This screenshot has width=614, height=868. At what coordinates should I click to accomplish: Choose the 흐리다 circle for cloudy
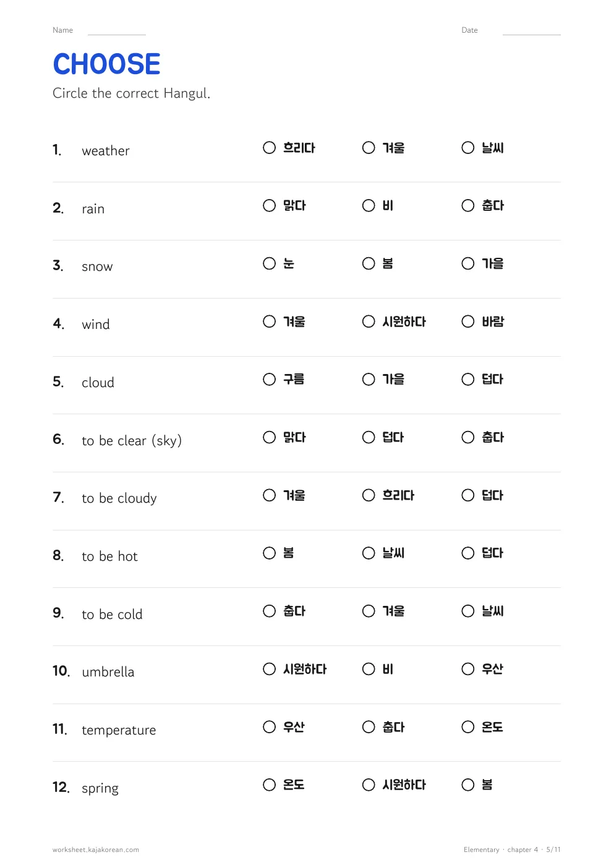pyautogui.click(x=369, y=495)
